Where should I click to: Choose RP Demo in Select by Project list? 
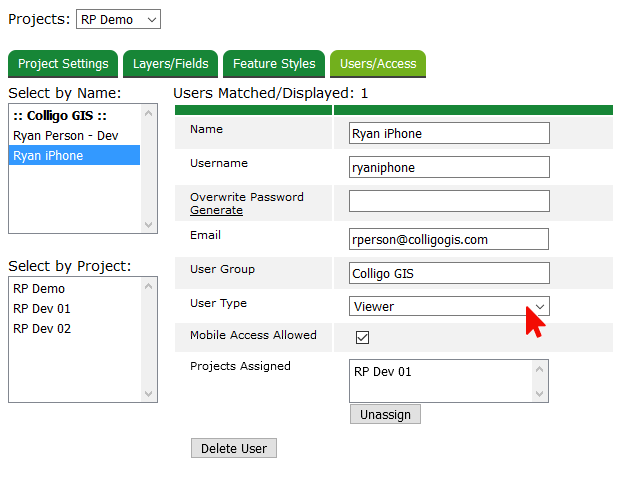(39, 288)
